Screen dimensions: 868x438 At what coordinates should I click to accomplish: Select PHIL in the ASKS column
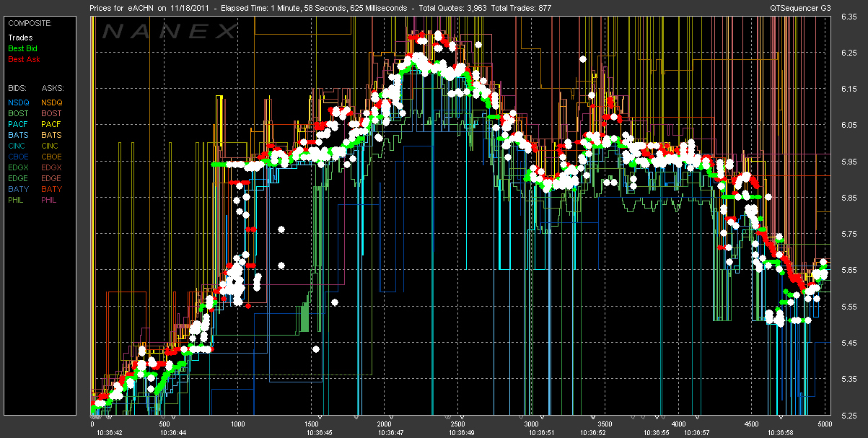pyautogui.click(x=51, y=200)
